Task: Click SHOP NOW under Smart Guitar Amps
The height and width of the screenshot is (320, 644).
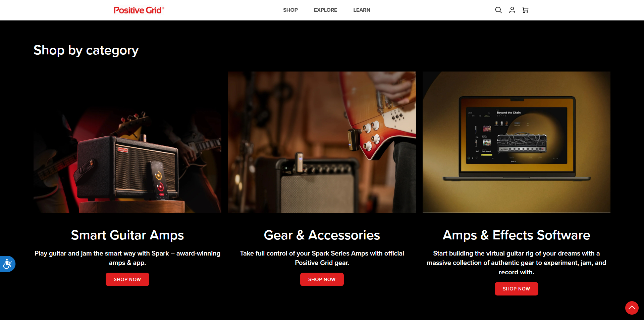Action: 127,279
